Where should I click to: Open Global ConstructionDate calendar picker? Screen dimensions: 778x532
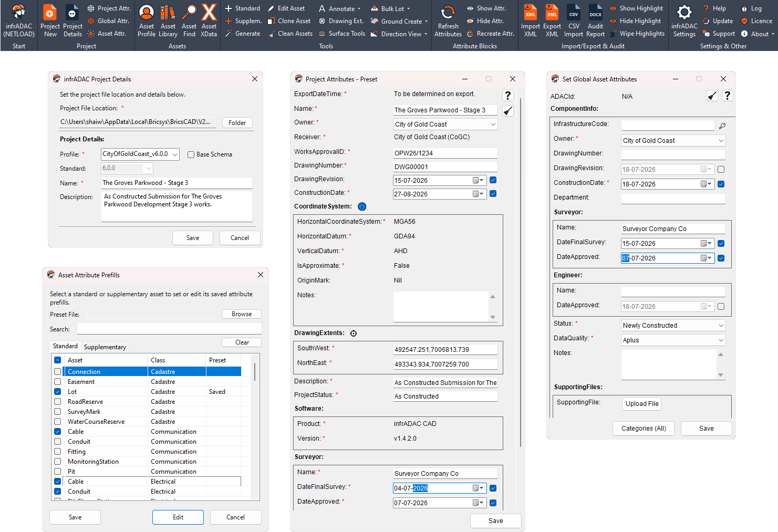706,184
